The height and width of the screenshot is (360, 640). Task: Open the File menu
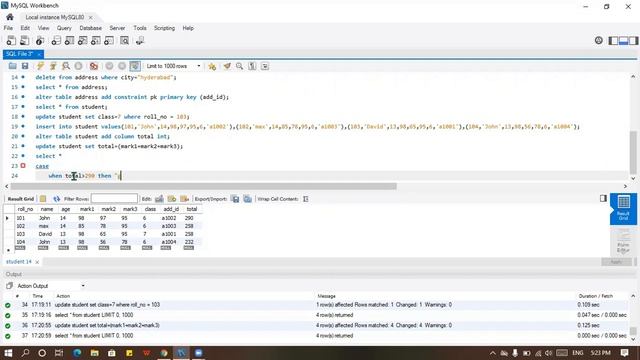click(x=8, y=28)
